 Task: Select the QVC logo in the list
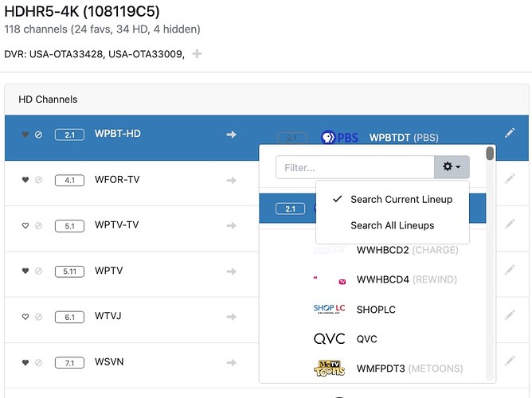pos(329,339)
